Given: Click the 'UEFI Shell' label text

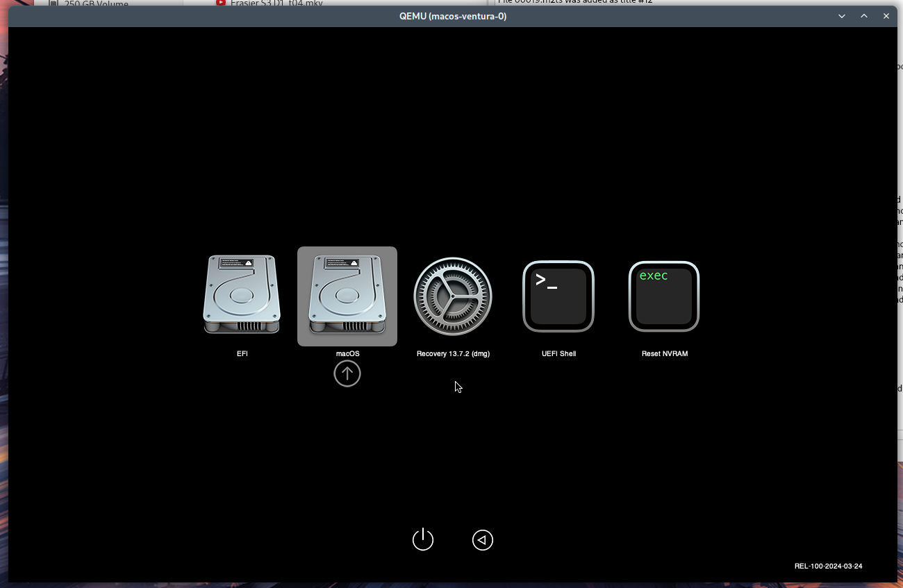Looking at the screenshot, I should pos(558,354).
